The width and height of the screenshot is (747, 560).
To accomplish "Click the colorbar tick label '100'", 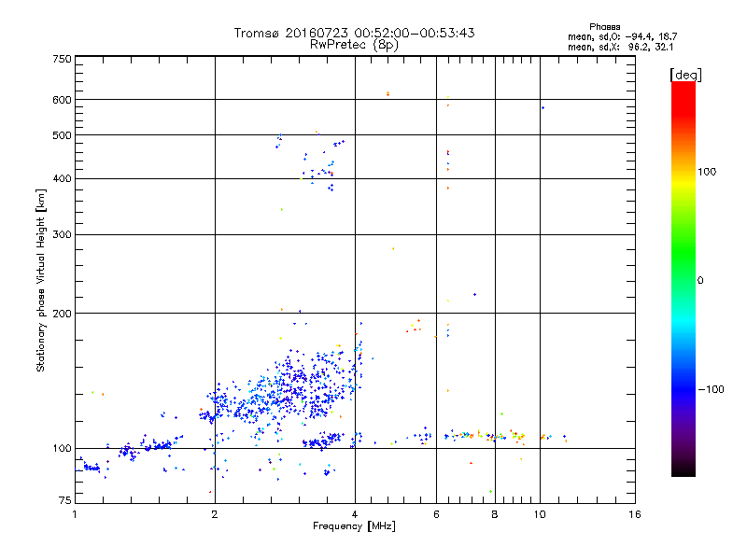I will click(x=707, y=172).
